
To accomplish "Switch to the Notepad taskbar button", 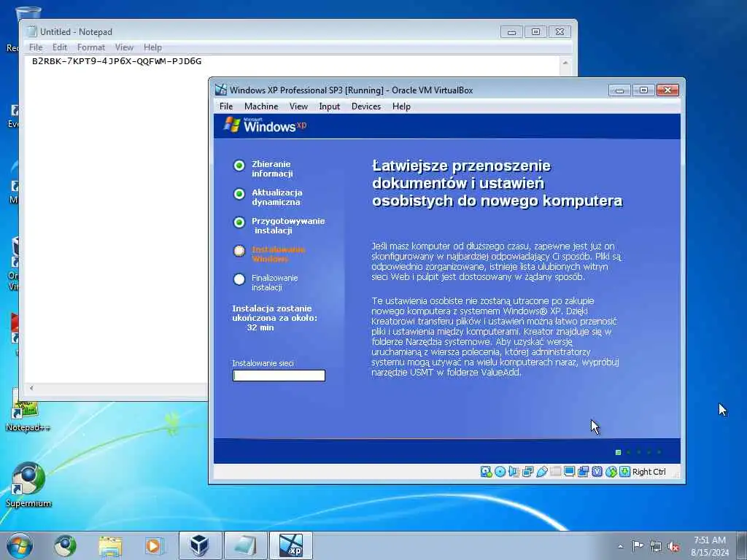I will 245,545.
